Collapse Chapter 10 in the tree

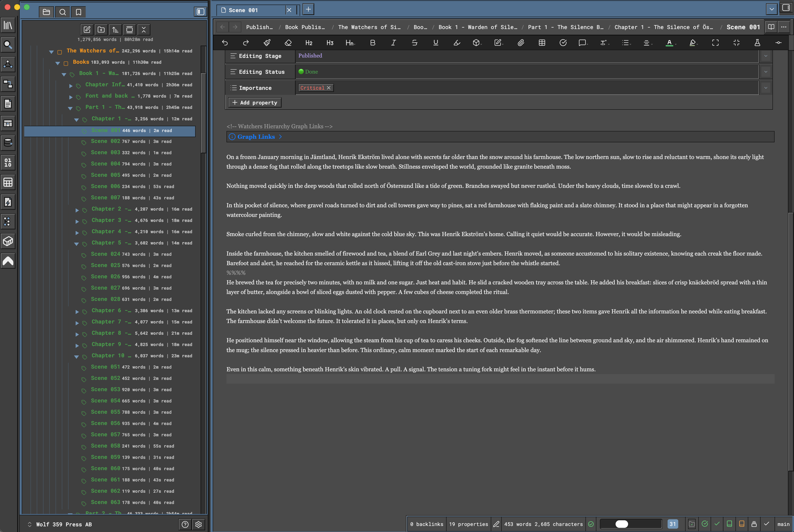point(77,357)
